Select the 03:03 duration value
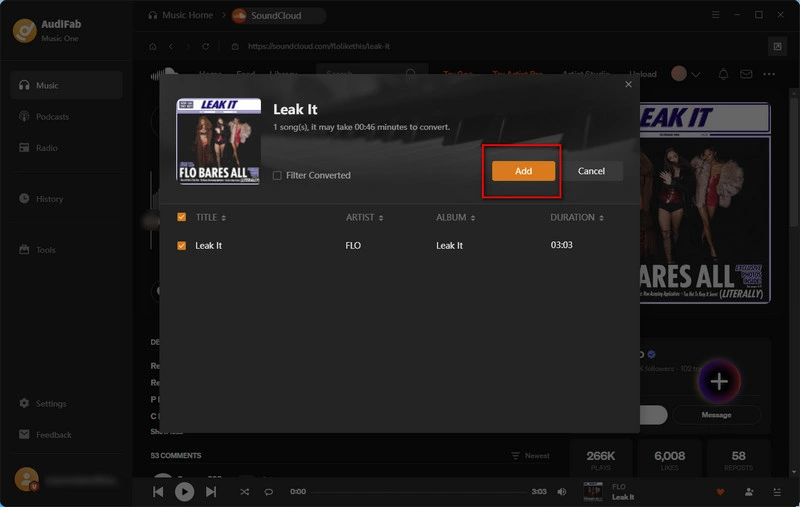This screenshot has width=800, height=507. 561,245
